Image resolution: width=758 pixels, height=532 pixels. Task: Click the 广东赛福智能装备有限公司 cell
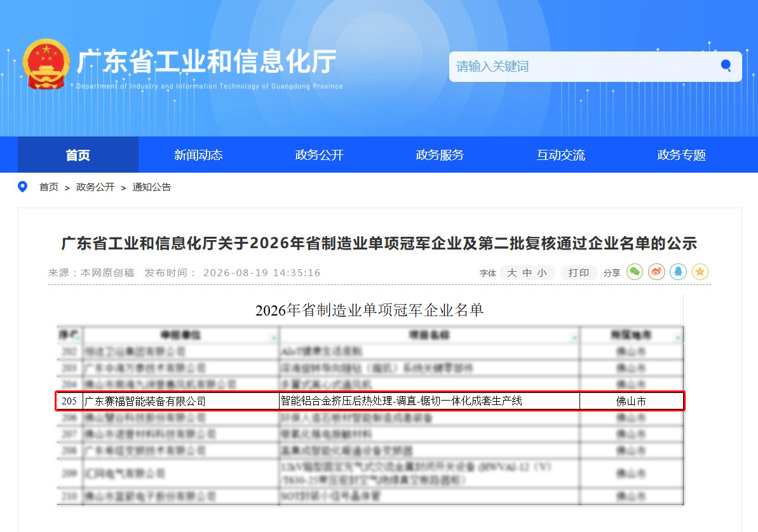click(181, 401)
